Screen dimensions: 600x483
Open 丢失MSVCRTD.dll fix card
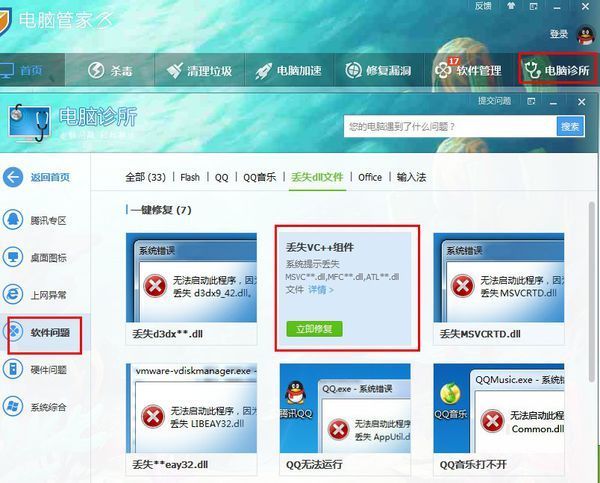[x=499, y=289]
